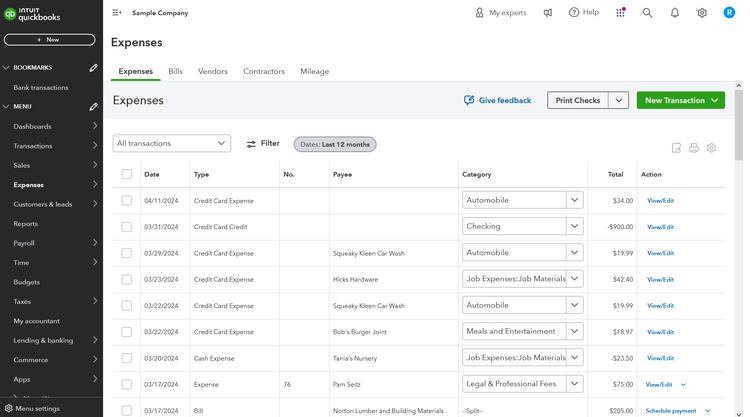Viewport: 750px width, 417px height.
Task: Open category dropdown for Hicks Hardware
Action: pyautogui.click(x=574, y=279)
